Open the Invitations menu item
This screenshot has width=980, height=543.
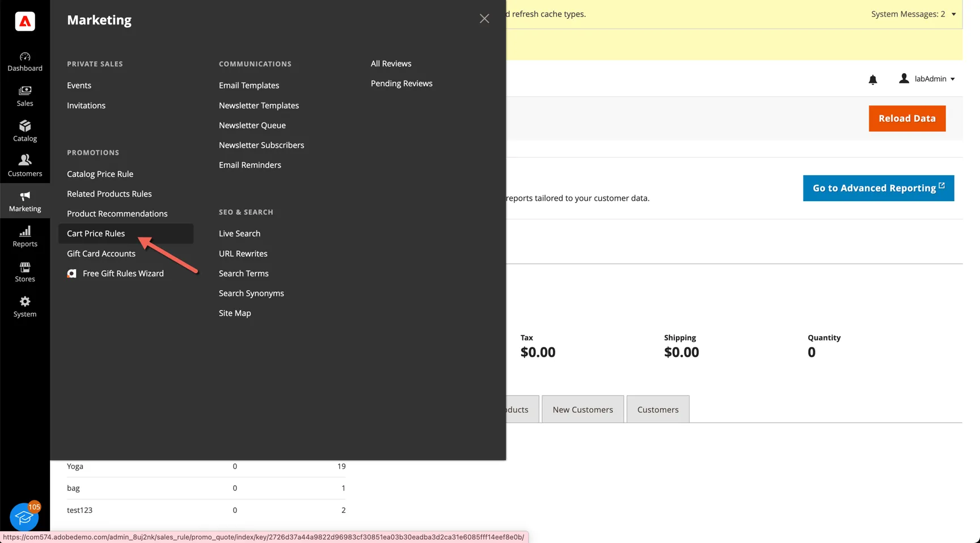86,105
